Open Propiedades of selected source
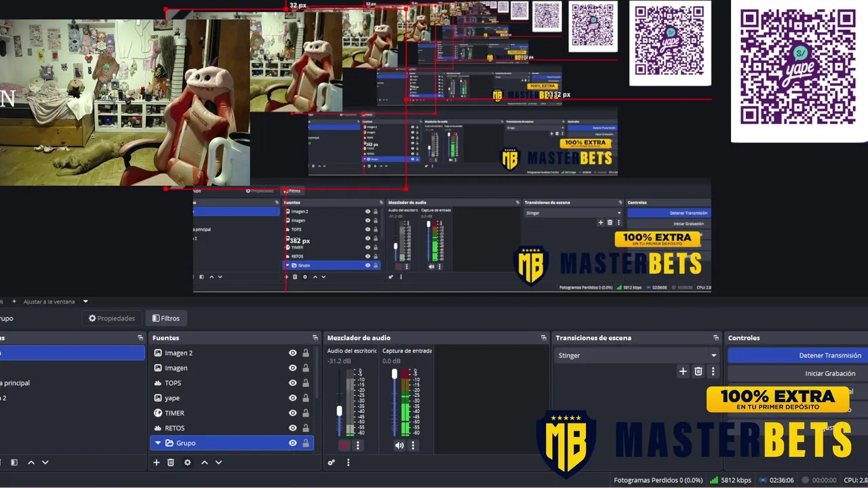 112,318
